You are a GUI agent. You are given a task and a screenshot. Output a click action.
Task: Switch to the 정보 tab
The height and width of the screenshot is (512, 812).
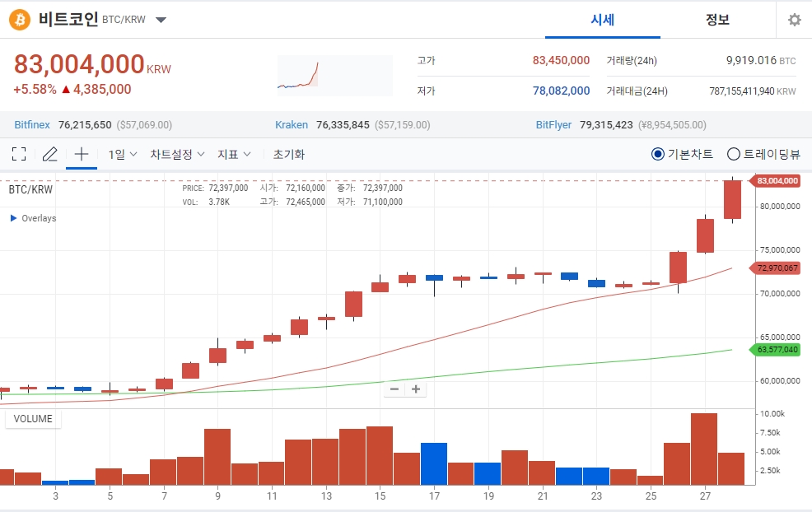click(717, 20)
